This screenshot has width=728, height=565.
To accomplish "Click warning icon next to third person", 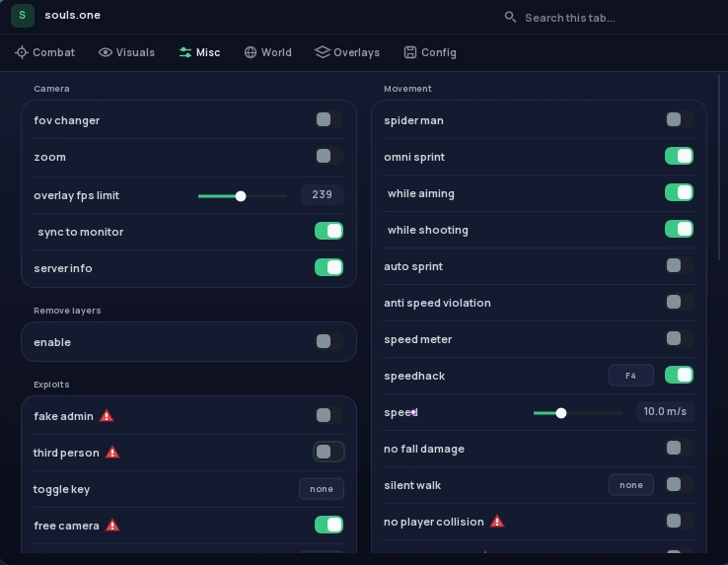I will point(112,453).
